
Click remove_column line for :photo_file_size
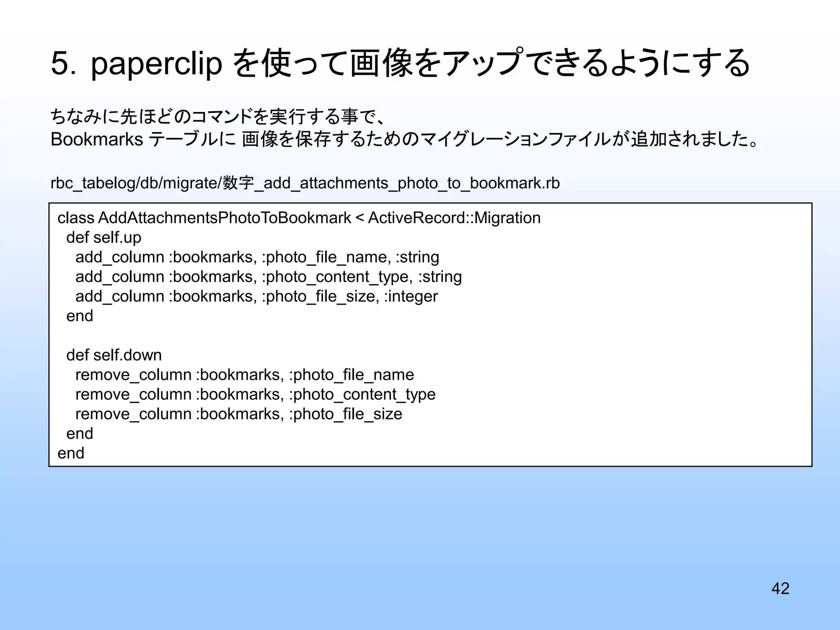239,414
